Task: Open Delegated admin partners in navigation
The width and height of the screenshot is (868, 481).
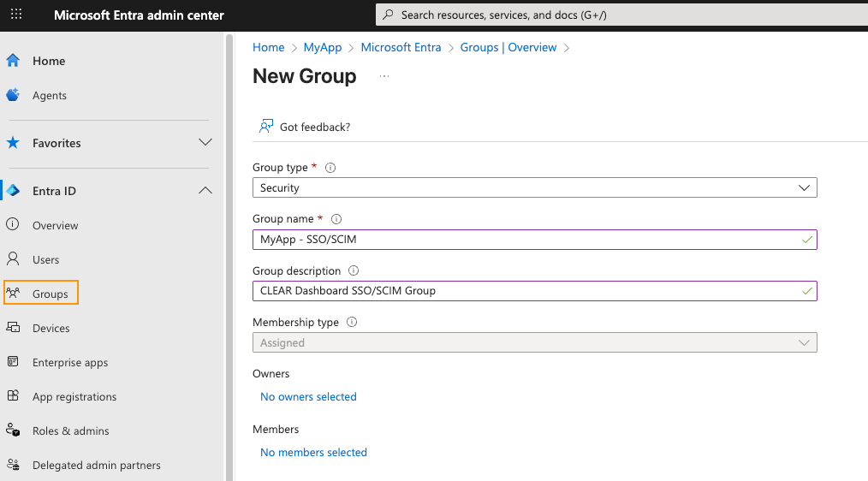Action: pos(97,466)
